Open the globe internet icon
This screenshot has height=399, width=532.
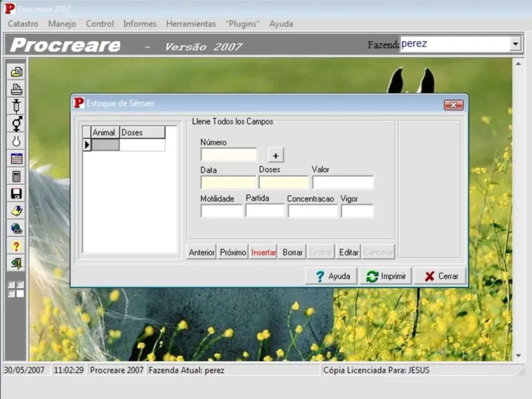[16, 229]
